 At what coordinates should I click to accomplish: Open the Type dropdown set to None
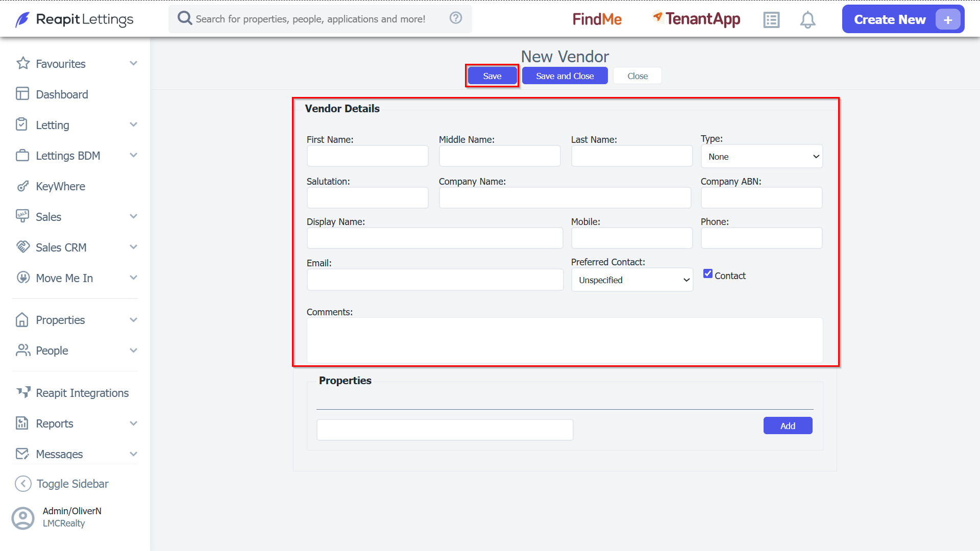coord(762,157)
